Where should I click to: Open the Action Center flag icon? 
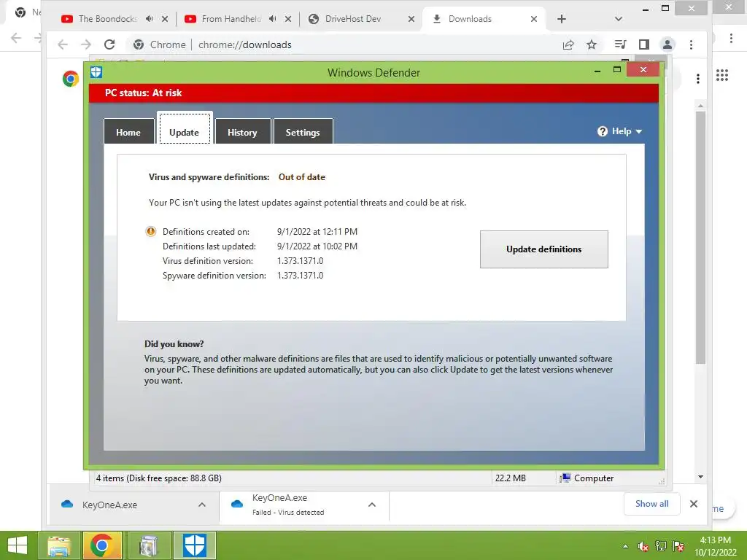coord(678,546)
